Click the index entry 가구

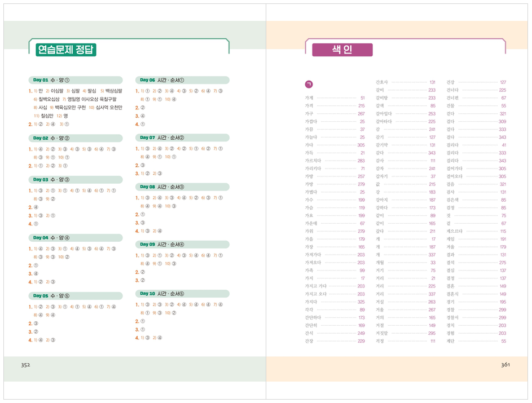(x=335, y=113)
